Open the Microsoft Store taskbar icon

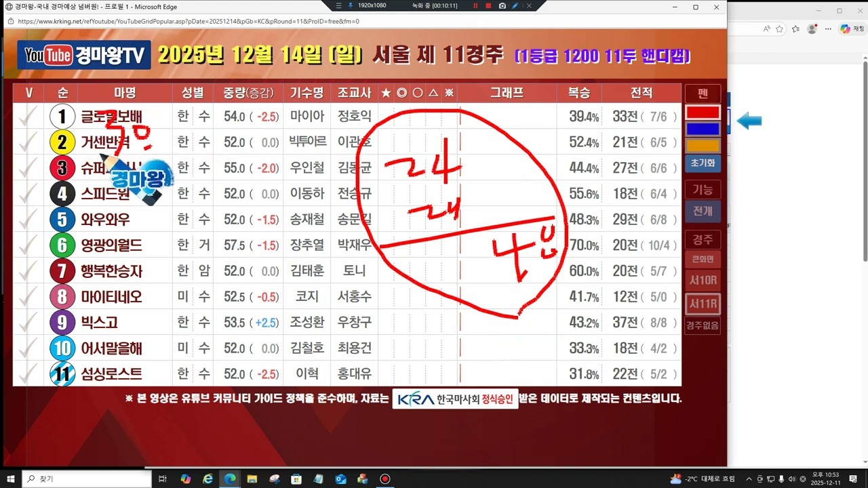click(x=296, y=479)
